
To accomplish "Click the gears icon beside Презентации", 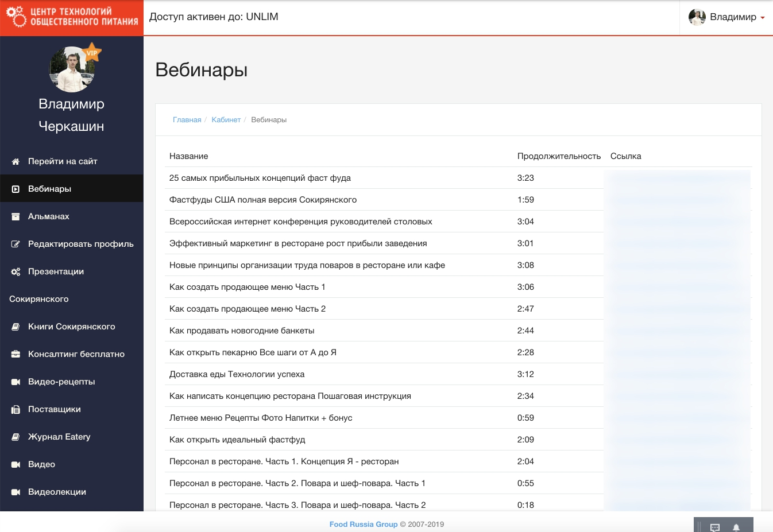I will coord(16,272).
